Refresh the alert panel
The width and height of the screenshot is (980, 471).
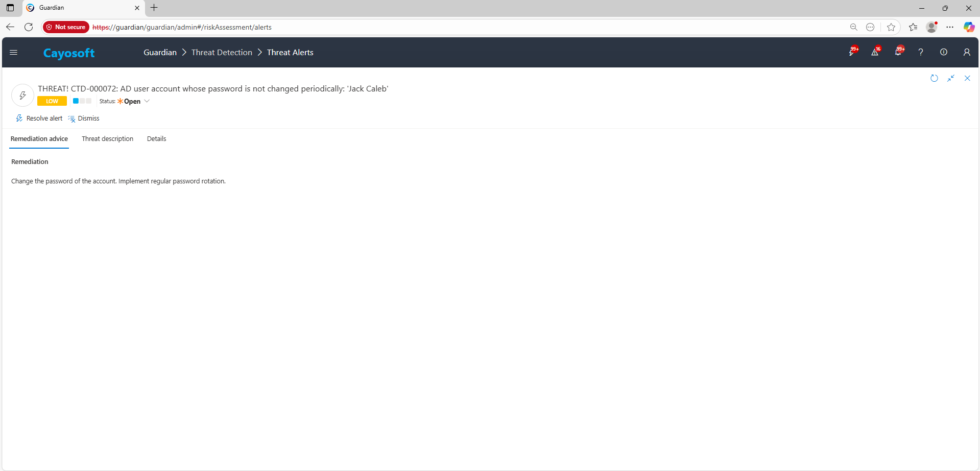[x=934, y=78]
